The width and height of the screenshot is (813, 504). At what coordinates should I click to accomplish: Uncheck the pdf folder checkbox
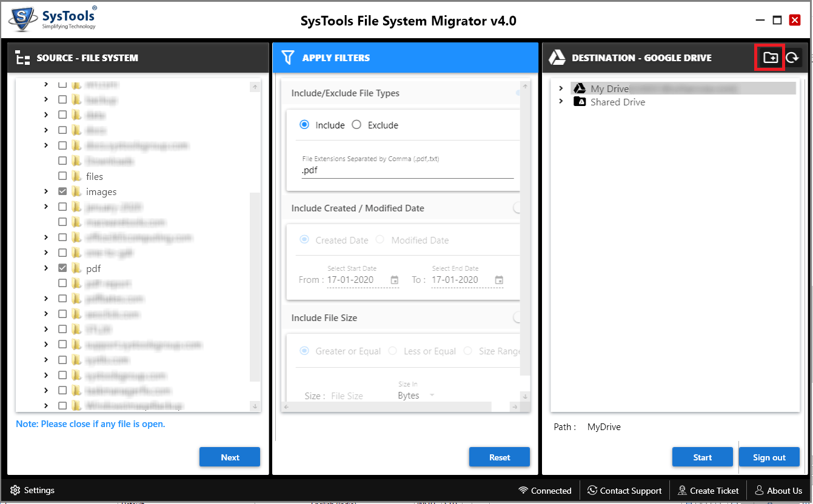pos(62,268)
